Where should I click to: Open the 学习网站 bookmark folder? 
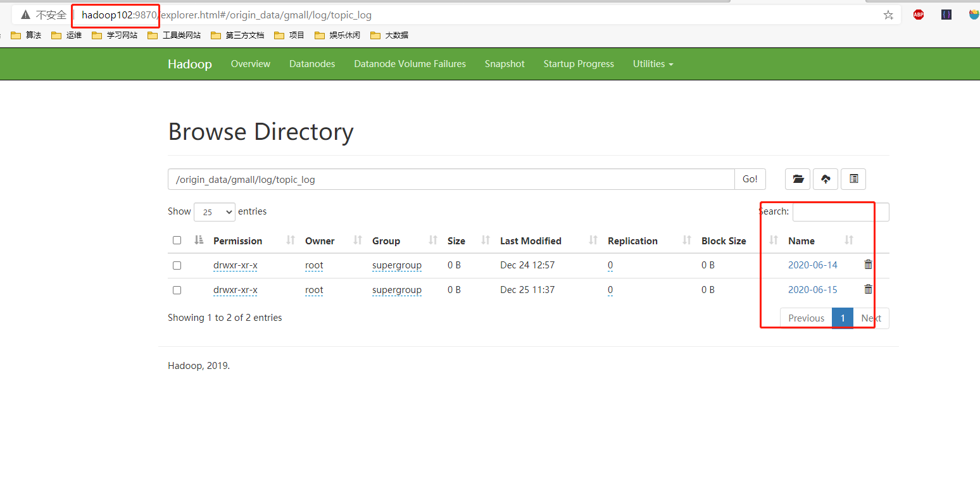115,35
